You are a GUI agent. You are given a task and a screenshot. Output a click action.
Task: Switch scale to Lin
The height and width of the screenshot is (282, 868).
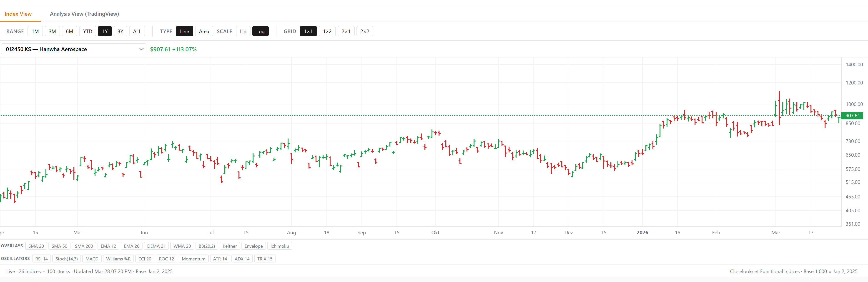[243, 31]
